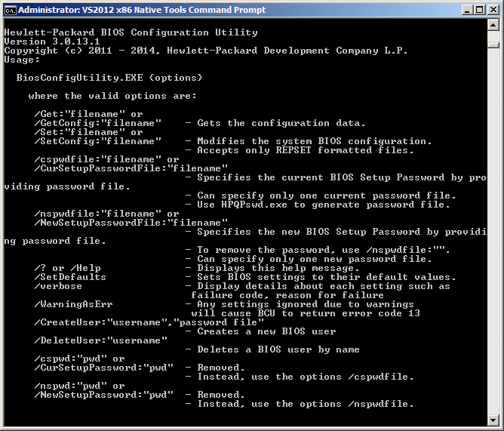Click the scrollbar down arrow
The width and height of the screenshot is (504, 431).
493,420
